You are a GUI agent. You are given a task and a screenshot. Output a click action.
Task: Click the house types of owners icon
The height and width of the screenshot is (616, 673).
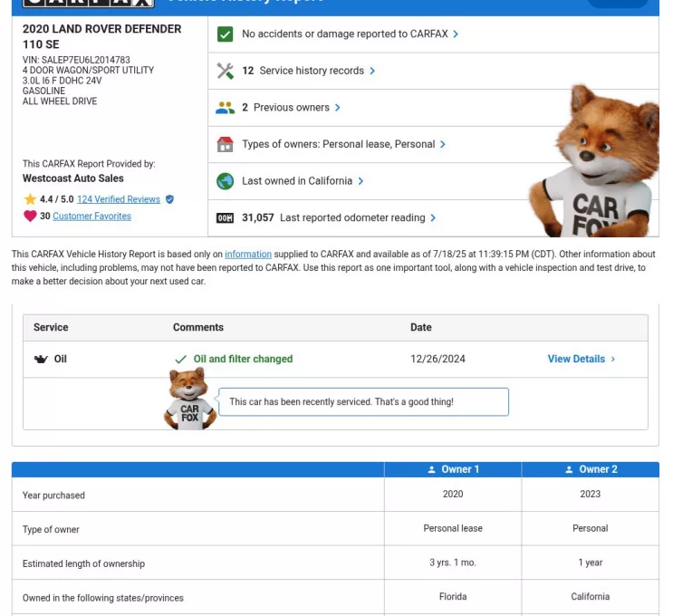[x=226, y=145]
